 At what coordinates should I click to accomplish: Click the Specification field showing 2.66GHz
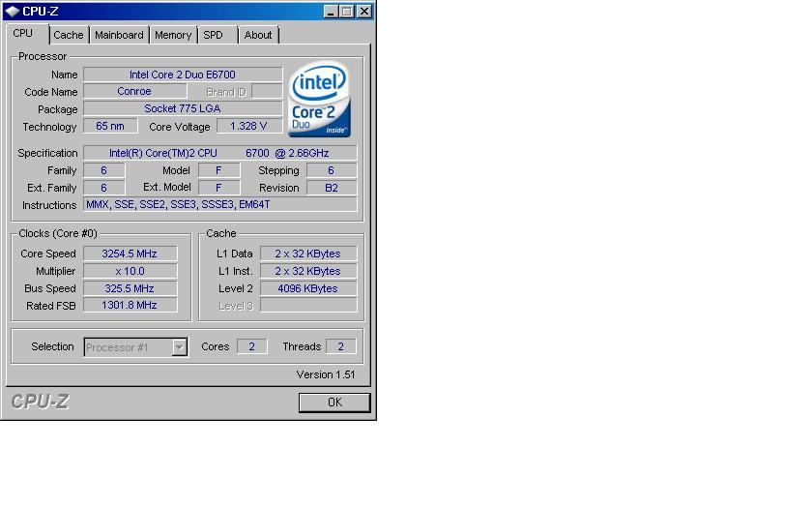click(x=220, y=153)
